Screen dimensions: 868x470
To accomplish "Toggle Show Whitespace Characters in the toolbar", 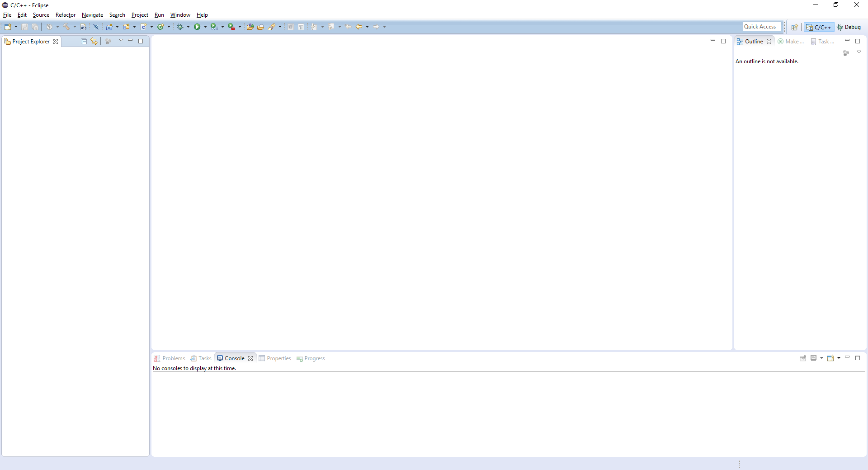I will pos(301,27).
